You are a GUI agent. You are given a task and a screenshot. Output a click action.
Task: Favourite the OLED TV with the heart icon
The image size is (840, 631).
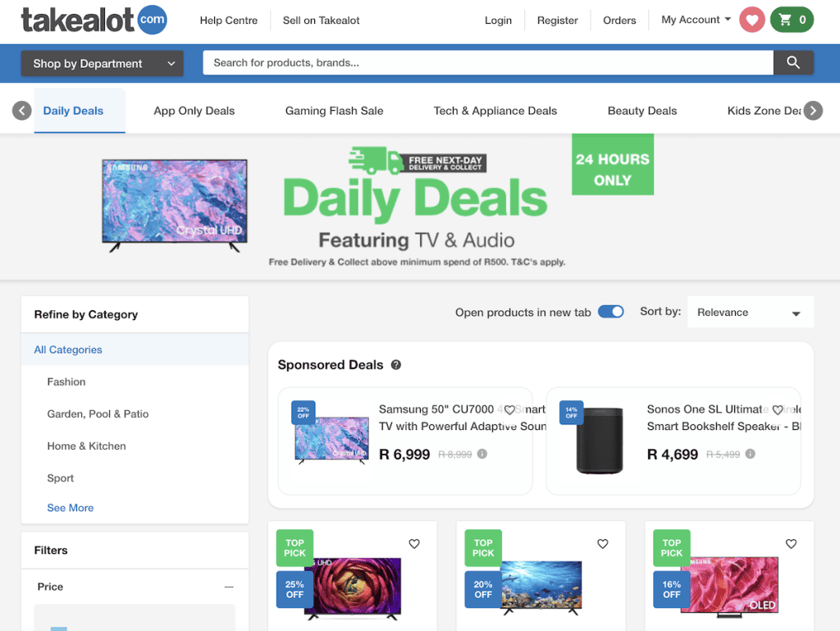791,543
